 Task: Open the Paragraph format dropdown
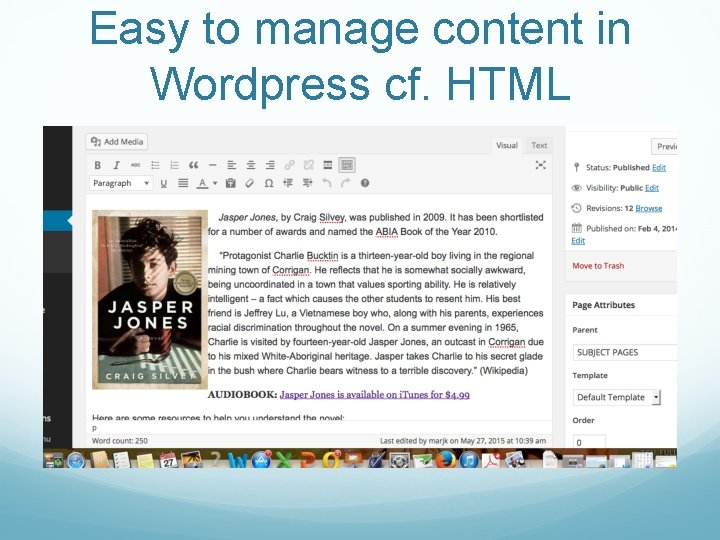coord(121,183)
